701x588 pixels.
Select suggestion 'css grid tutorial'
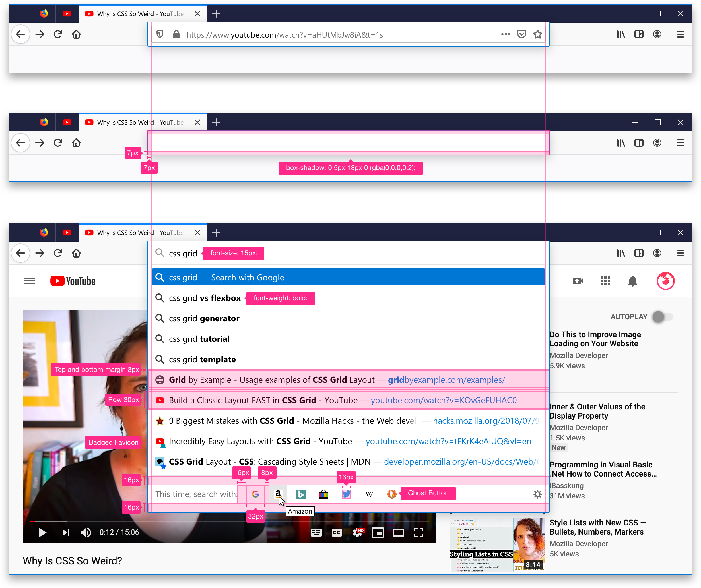[x=349, y=339]
